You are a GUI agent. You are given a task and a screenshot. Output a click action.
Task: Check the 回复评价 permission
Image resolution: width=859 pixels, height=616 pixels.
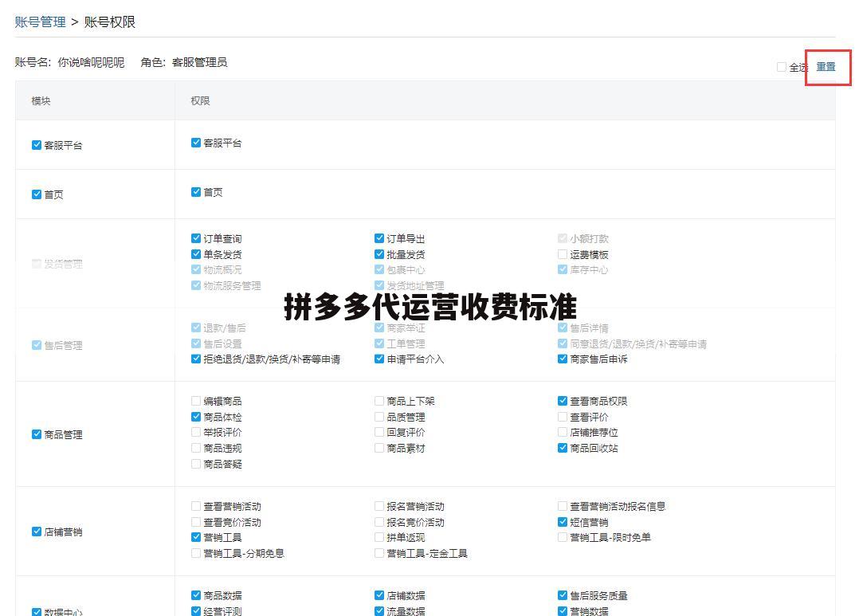pos(379,432)
